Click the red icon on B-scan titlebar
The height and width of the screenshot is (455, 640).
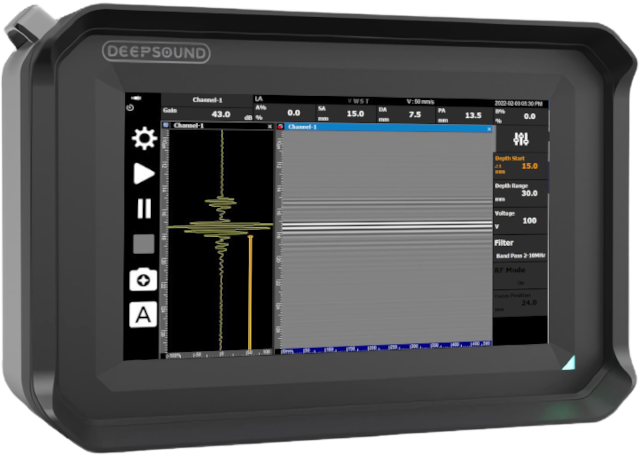[x=280, y=127]
